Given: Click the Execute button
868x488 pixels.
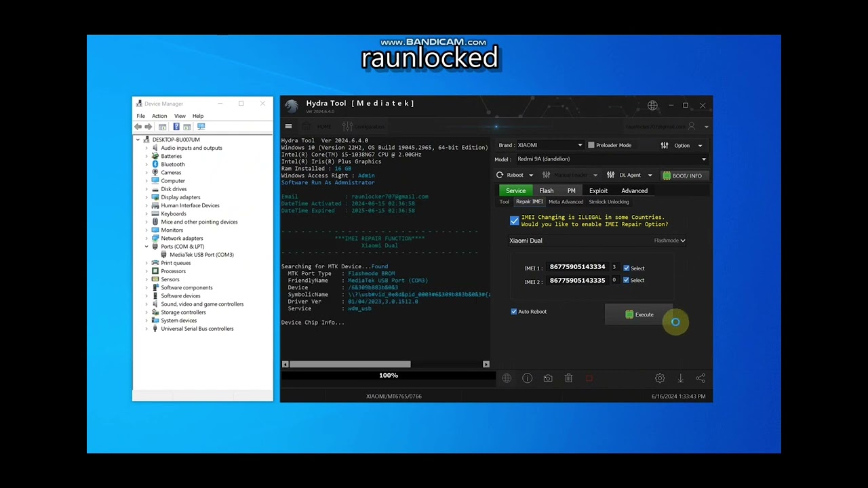Looking at the screenshot, I should (x=639, y=314).
